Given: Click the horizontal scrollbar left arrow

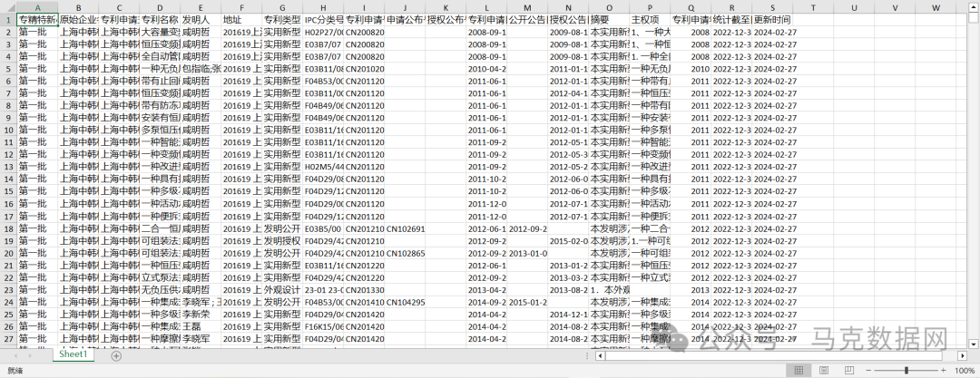Looking at the screenshot, I should 601,355.
